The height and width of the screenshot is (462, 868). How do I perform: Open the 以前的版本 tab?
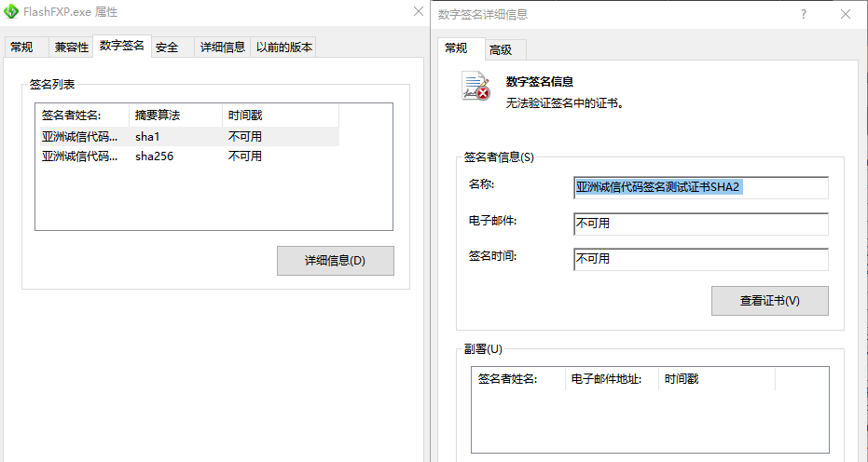(284, 47)
